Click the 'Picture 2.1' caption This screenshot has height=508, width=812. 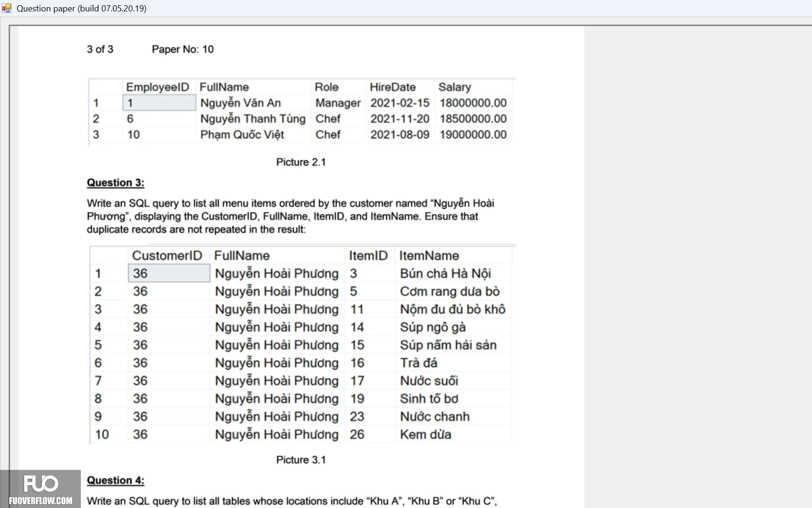tap(301, 162)
